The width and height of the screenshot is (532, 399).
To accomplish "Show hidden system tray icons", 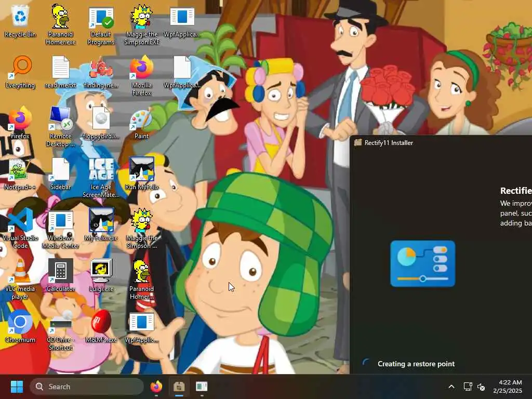I will 451,387.
